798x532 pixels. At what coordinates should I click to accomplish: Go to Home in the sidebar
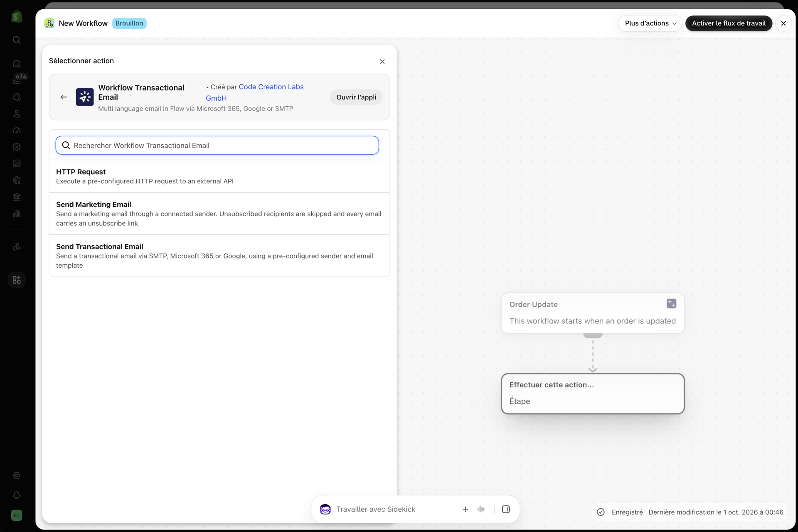click(17, 64)
